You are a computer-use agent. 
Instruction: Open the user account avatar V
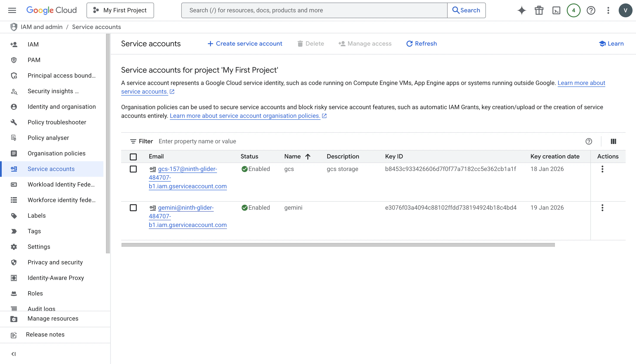(625, 10)
